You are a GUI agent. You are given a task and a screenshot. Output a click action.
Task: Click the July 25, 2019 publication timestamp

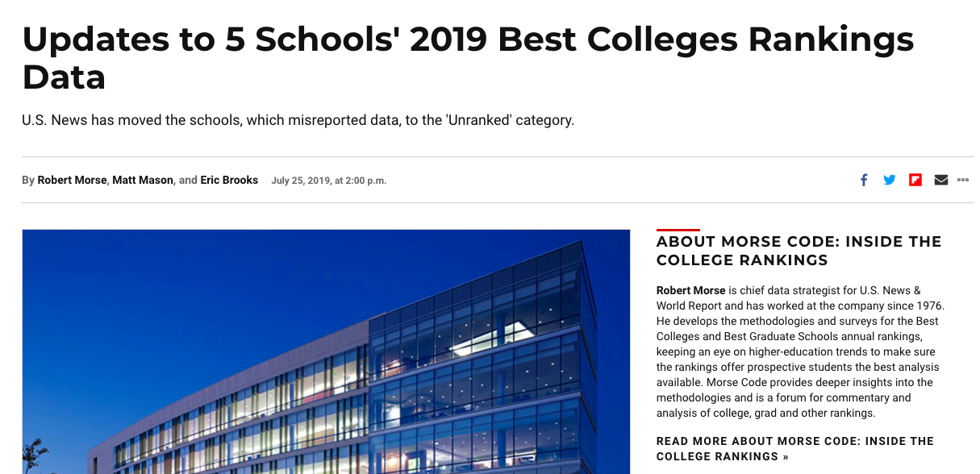[329, 181]
